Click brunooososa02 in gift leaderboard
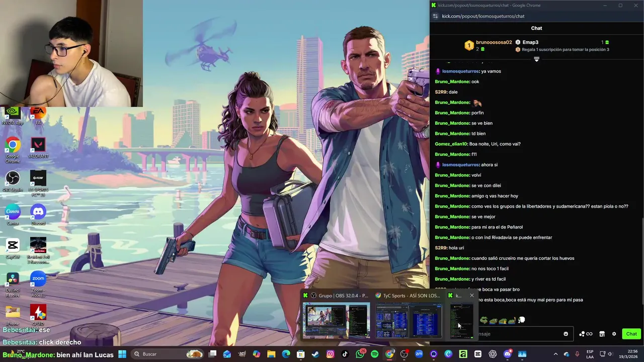644x362 pixels. 494,42
